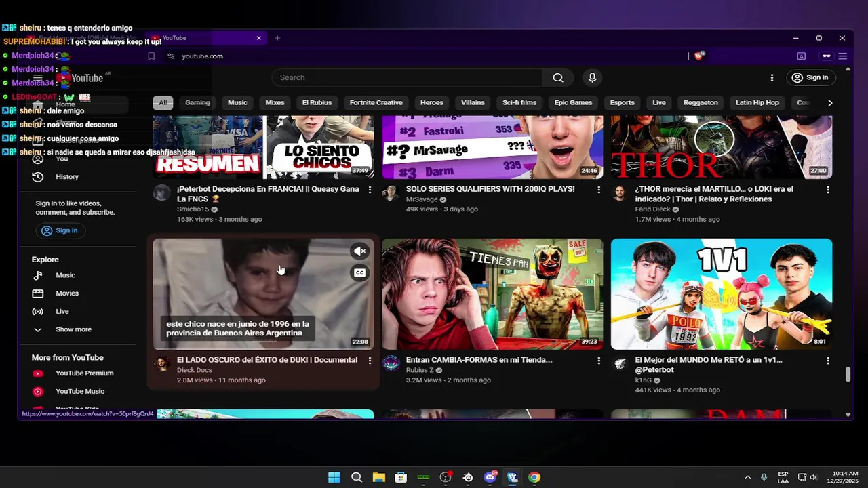868x488 pixels.
Task: Select the Reggaeton filter chip
Action: click(701, 102)
